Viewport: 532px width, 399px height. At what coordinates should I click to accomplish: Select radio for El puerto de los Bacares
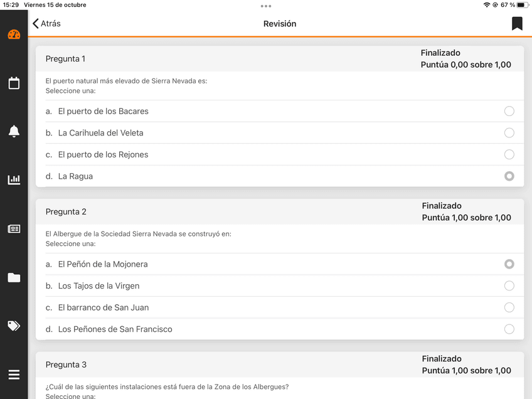tap(509, 111)
